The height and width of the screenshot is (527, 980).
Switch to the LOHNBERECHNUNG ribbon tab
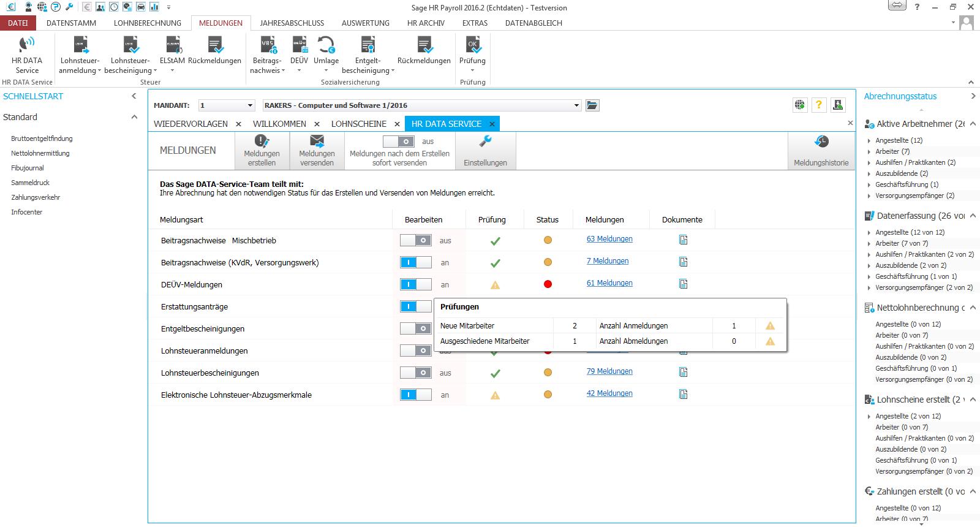click(147, 23)
